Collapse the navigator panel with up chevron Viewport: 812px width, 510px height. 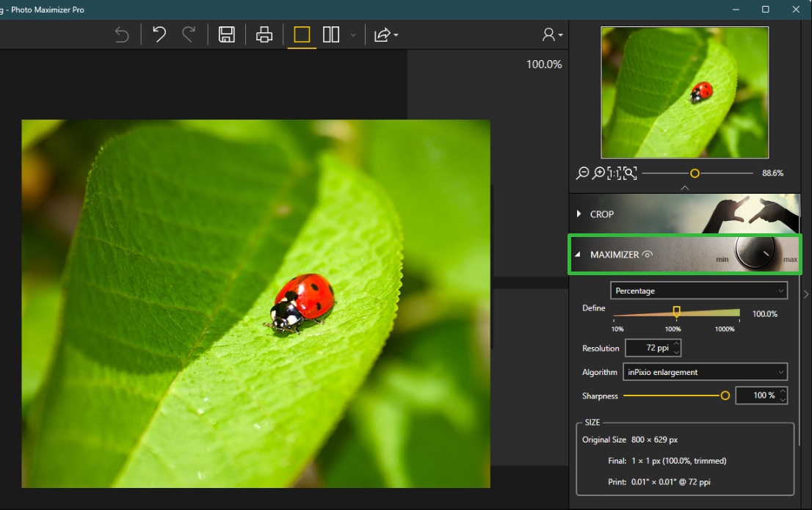click(684, 188)
